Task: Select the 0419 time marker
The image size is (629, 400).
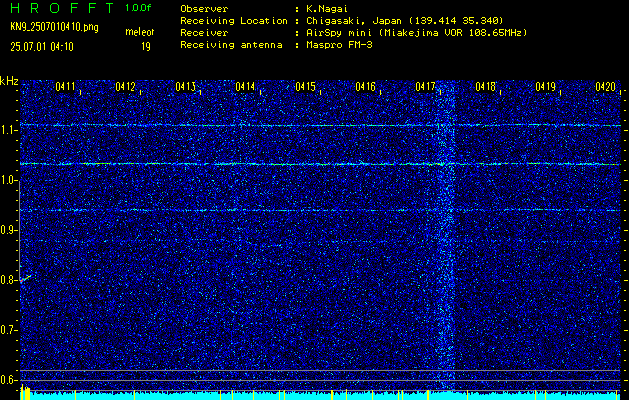Action: coord(545,86)
